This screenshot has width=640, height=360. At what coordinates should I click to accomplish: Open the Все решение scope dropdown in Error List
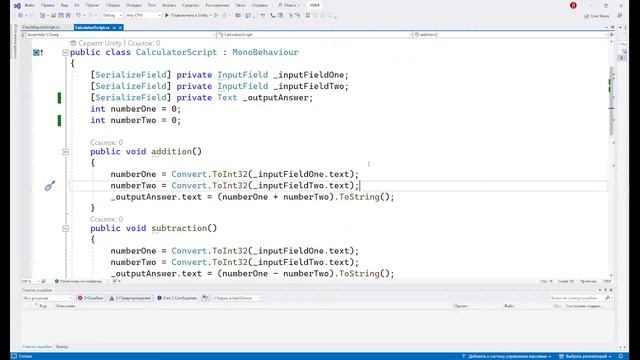[48, 298]
